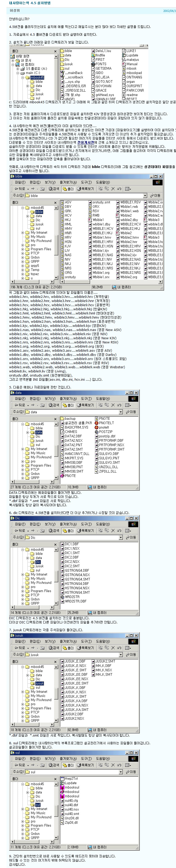
Task: Expand the Qrdsn node in jusuk window tree
Action: coord(23,716)
